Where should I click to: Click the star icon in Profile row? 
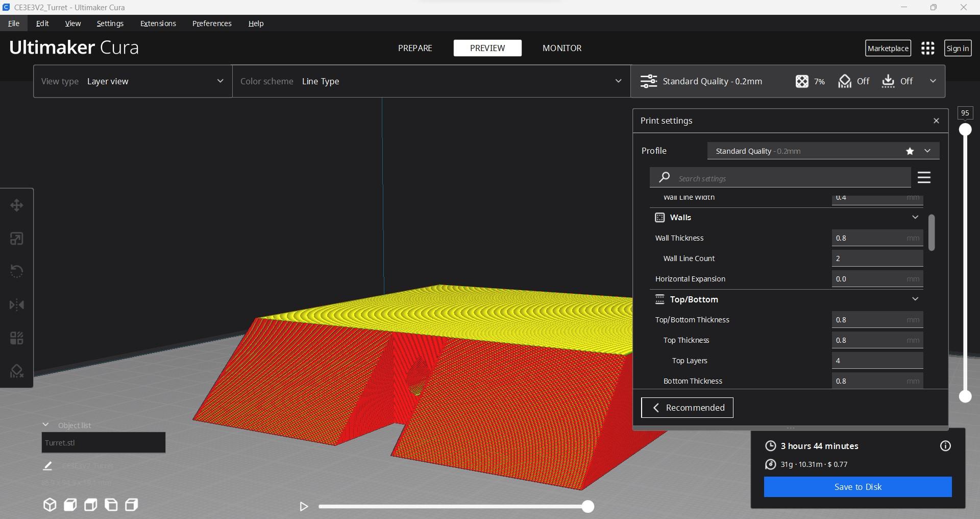[910, 151]
